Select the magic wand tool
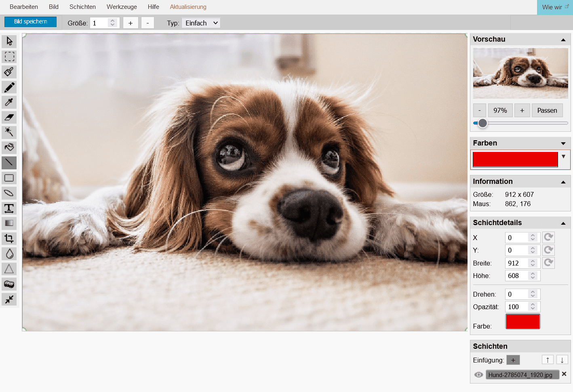Screen dimensions: 573x392 [9, 132]
